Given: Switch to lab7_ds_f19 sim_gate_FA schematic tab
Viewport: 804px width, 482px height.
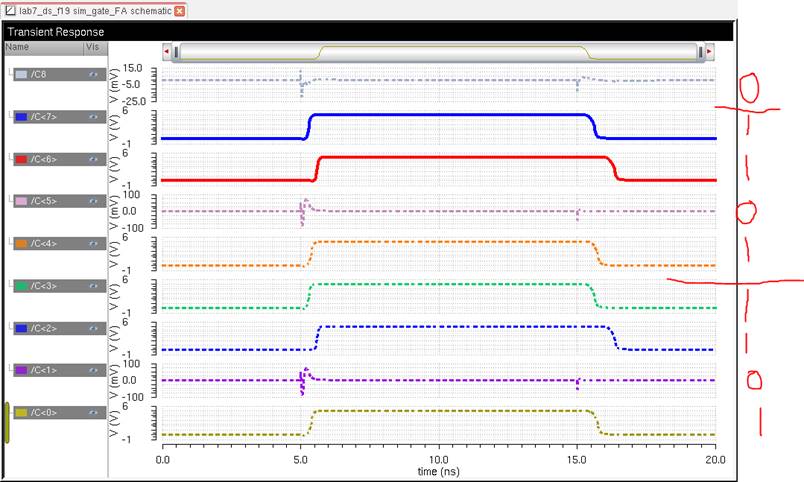Looking at the screenshot, I should tap(95, 11).
